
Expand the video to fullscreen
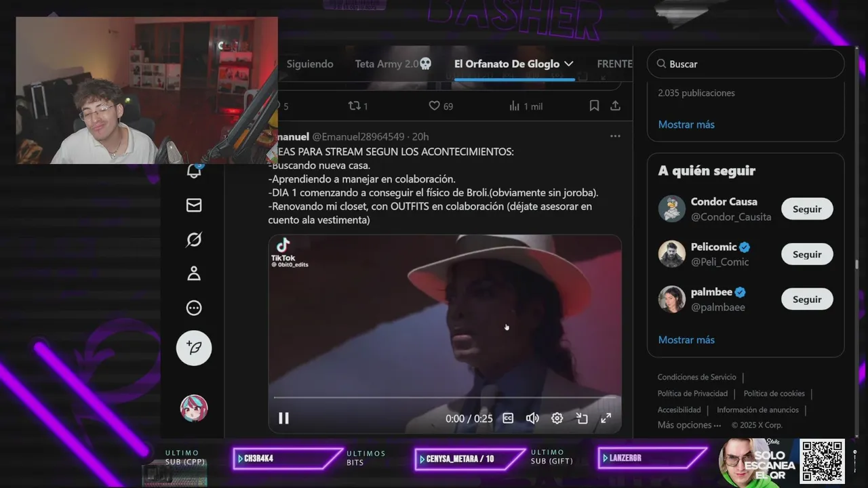pos(606,418)
